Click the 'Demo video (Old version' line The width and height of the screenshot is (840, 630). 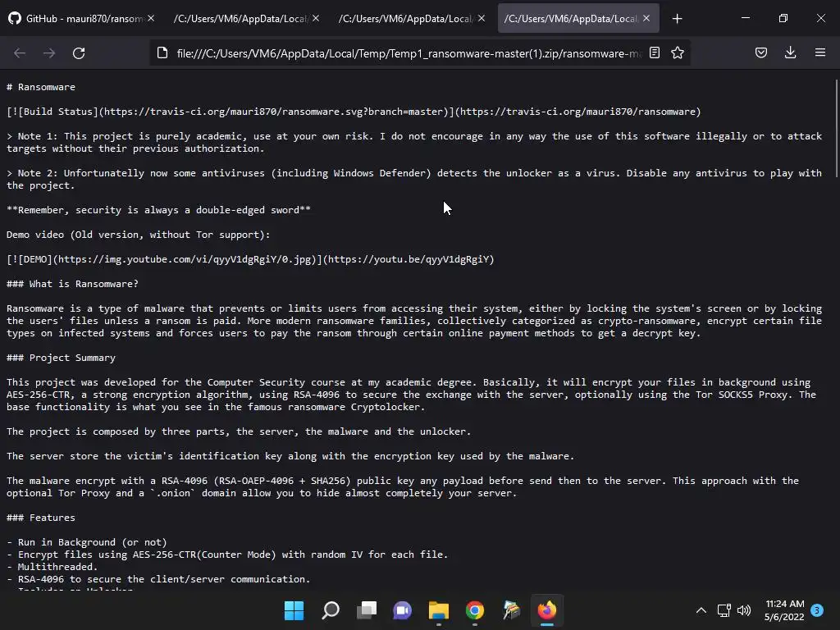138,235
